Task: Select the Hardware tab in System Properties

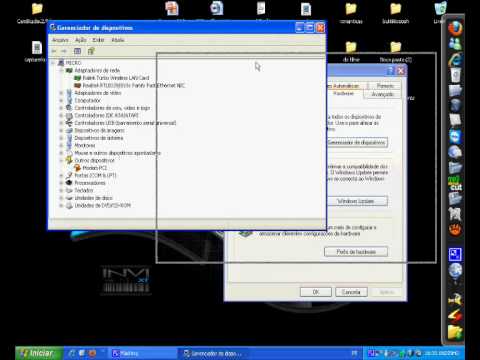Action: (x=344, y=94)
